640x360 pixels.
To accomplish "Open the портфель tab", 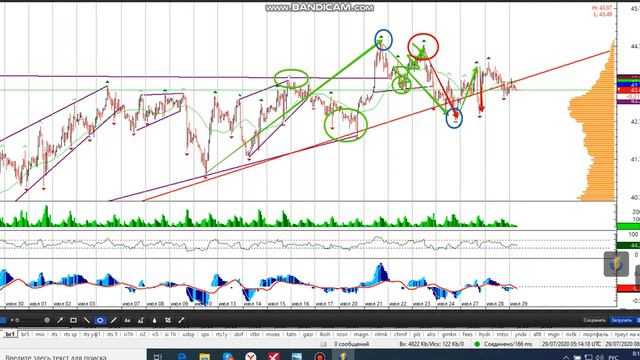I will click(596, 334).
